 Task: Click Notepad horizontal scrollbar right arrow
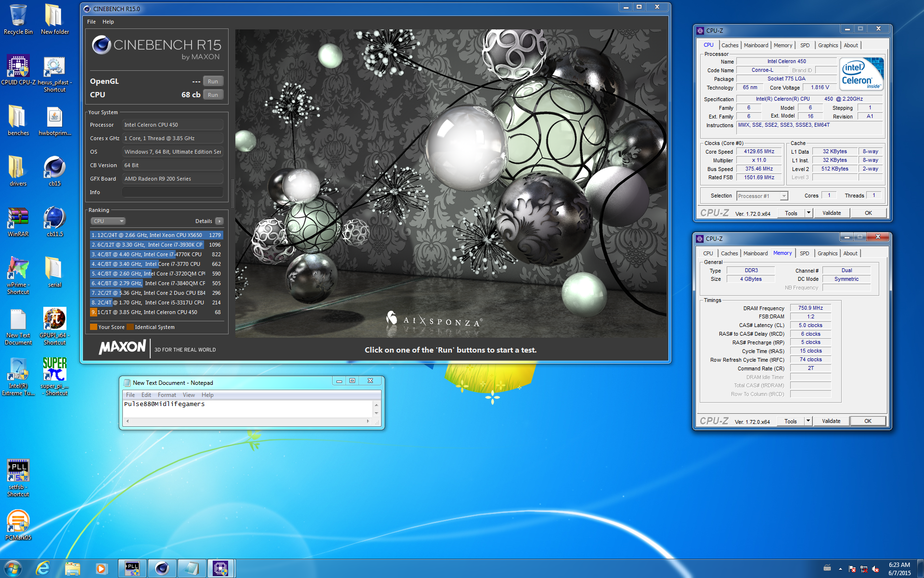[x=368, y=421]
